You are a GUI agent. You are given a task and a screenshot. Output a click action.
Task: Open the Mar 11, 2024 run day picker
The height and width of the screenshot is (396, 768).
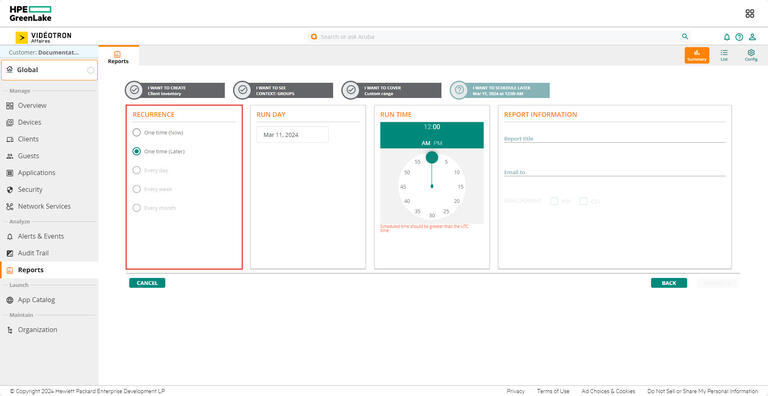292,135
